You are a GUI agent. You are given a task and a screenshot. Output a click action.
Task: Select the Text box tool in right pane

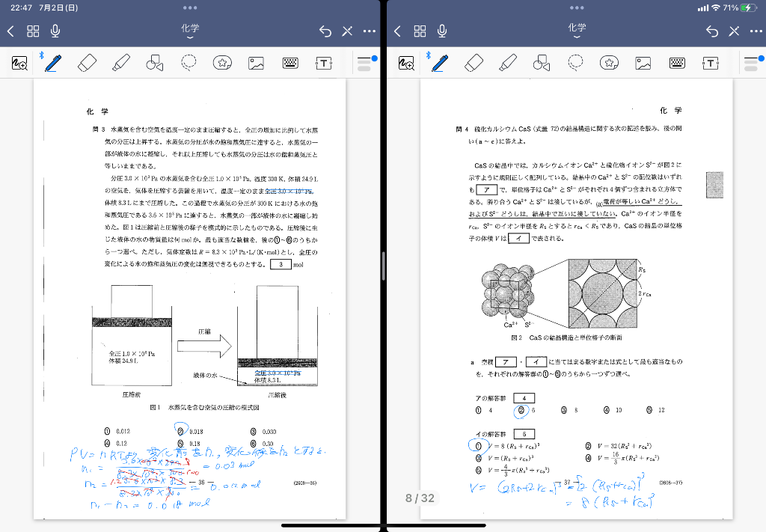tap(711, 63)
